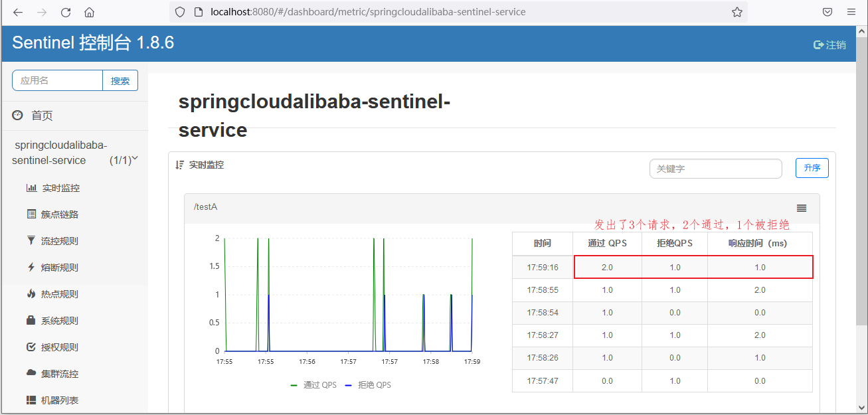Click the /testA resource name
The width and height of the screenshot is (868, 415).
click(x=206, y=207)
